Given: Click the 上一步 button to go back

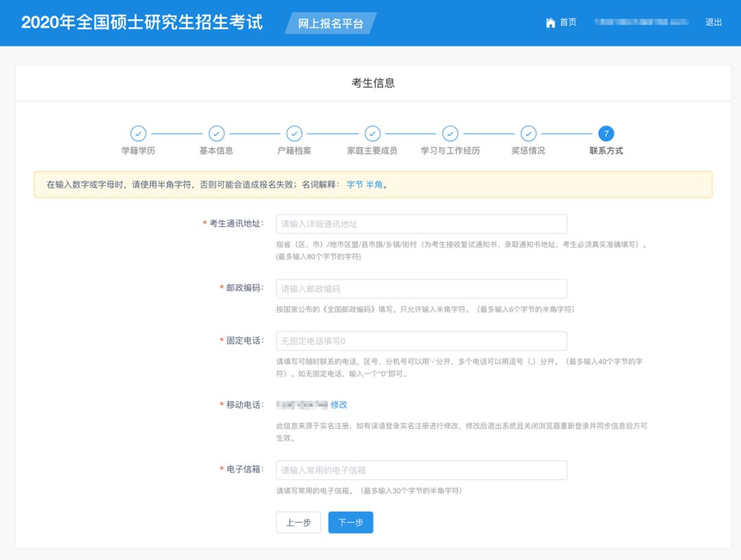Looking at the screenshot, I should (298, 522).
